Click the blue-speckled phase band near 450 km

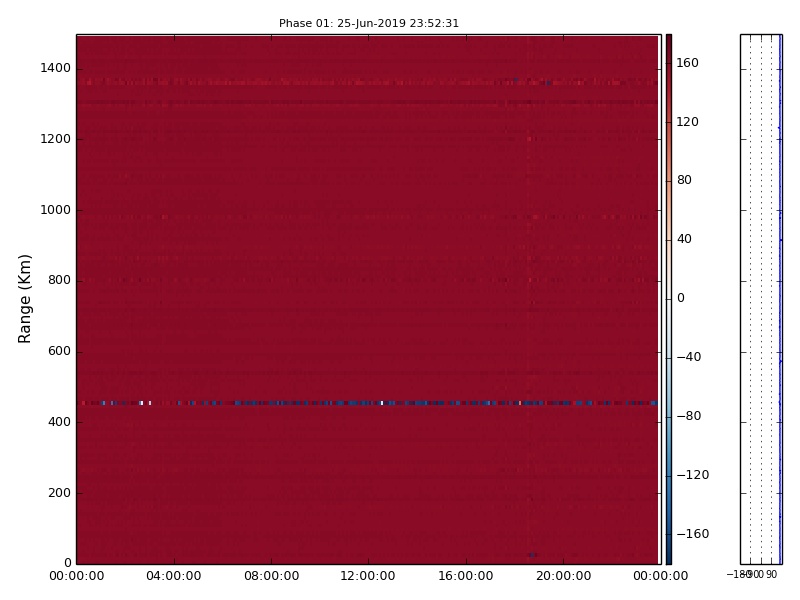point(367,403)
